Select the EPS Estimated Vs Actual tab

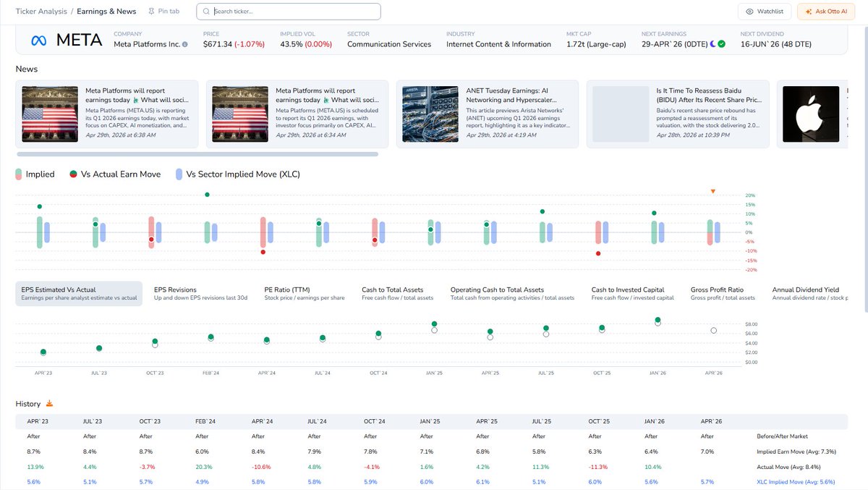pos(79,293)
